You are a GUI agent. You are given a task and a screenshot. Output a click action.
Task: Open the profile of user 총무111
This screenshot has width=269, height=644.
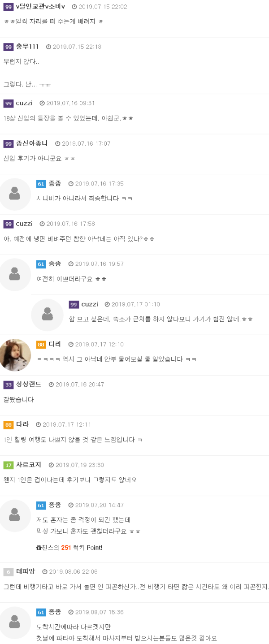(27, 47)
